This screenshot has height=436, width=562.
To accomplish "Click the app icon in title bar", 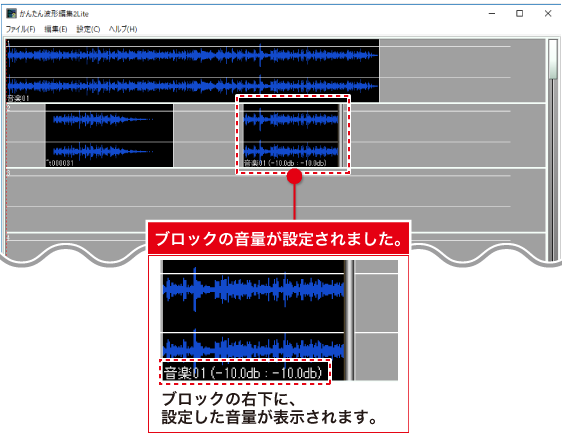I will point(11,14).
